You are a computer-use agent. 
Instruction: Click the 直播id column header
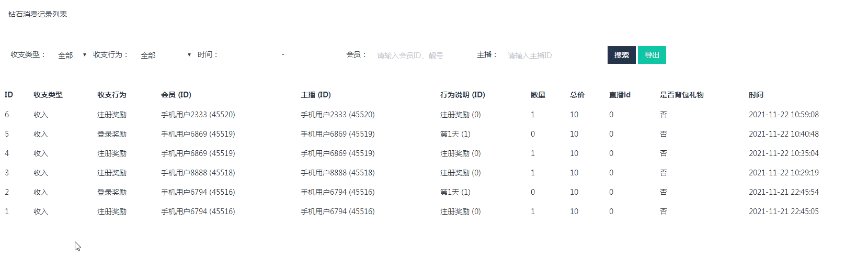[620, 95]
